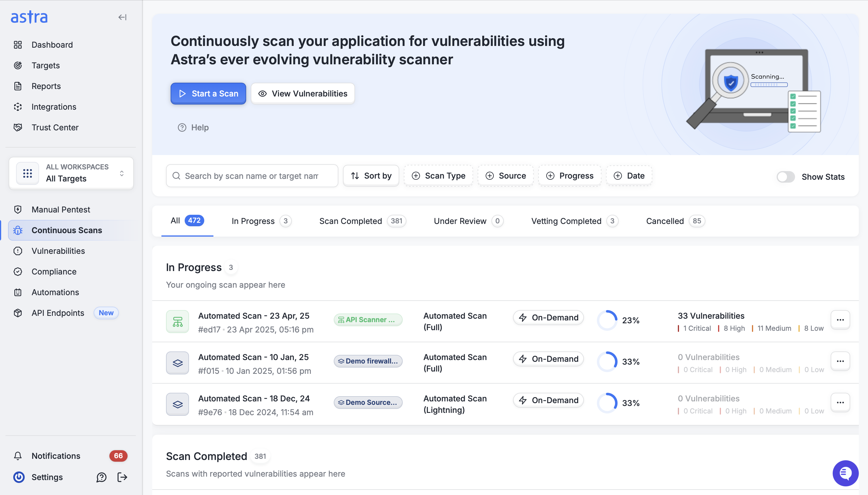Click the Vulnerabilities alert icon
868x495 pixels.
tap(18, 251)
